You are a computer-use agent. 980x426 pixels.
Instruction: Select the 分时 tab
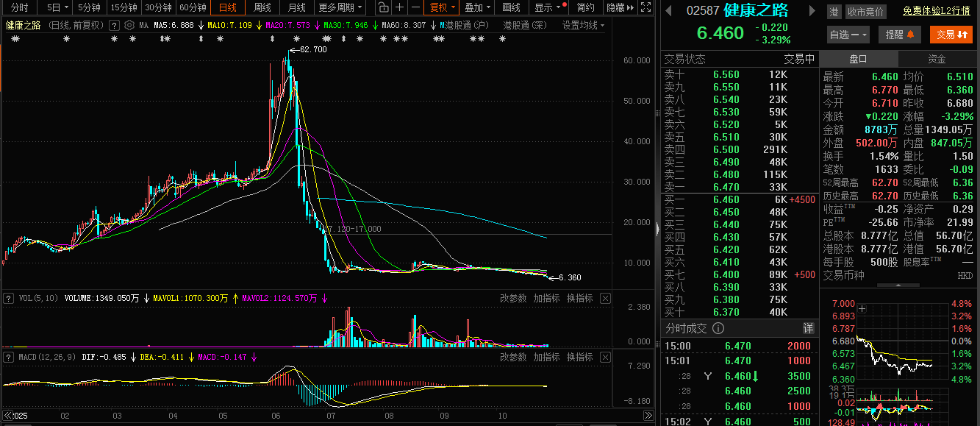click(x=20, y=7)
